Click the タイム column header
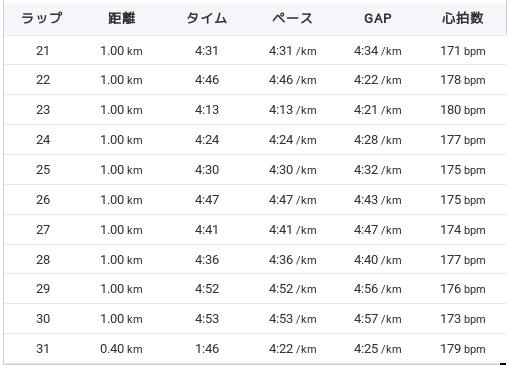The width and height of the screenshot is (509, 365). tap(207, 18)
